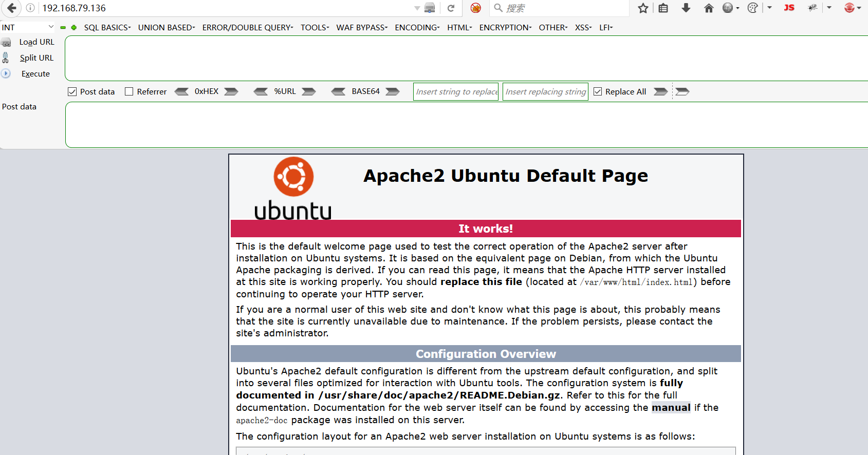868x455 pixels.
Task: Click the right arrow after 0xHEX
Action: click(231, 91)
